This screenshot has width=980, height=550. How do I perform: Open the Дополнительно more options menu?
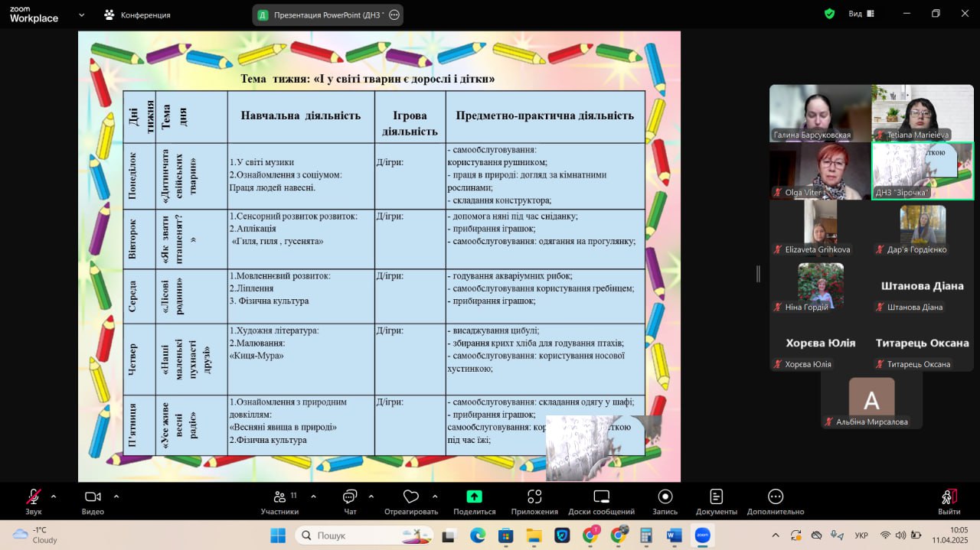point(776,500)
